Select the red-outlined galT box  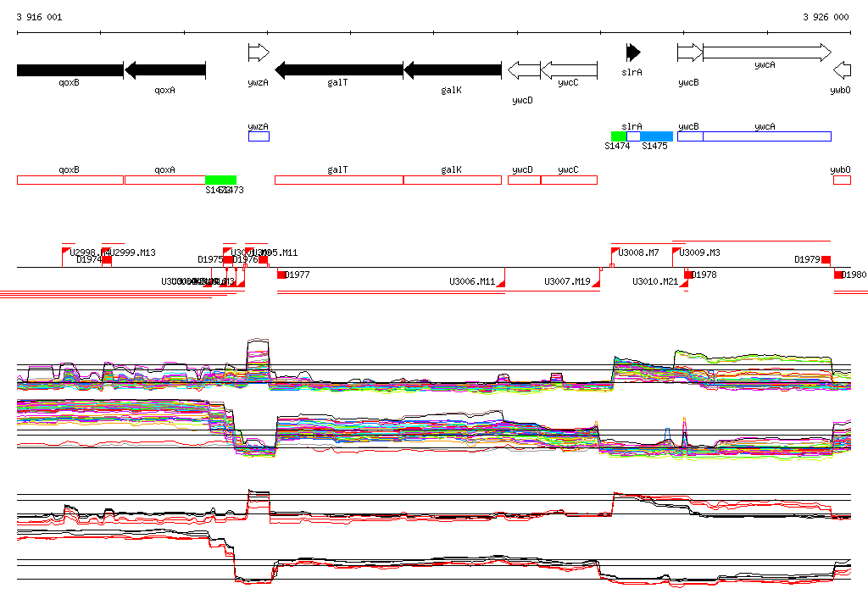pos(338,180)
